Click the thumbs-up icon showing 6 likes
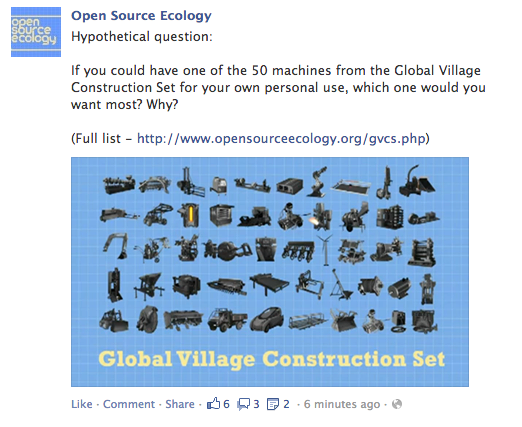522x427 pixels. [214, 404]
